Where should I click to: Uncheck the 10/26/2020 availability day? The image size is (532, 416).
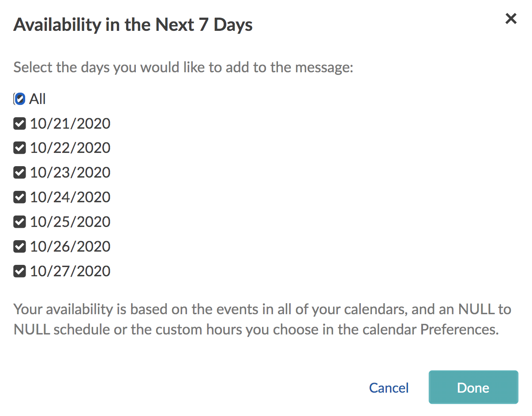pyautogui.click(x=19, y=246)
